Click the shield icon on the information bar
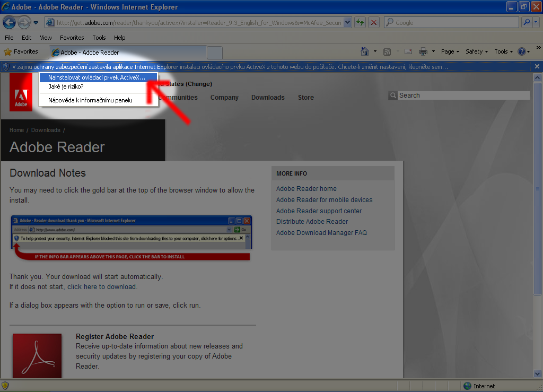The width and height of the screenshot is (543, 392). click(5, 66)
